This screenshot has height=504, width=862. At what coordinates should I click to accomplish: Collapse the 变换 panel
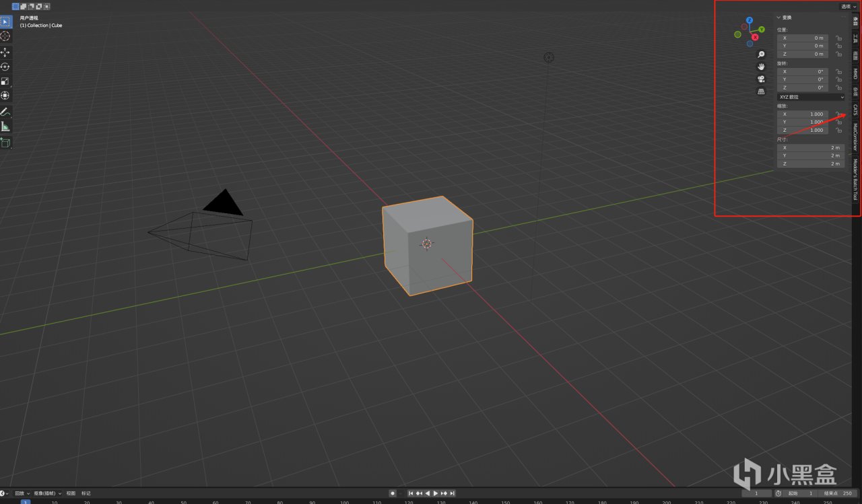tap(785, 17)
